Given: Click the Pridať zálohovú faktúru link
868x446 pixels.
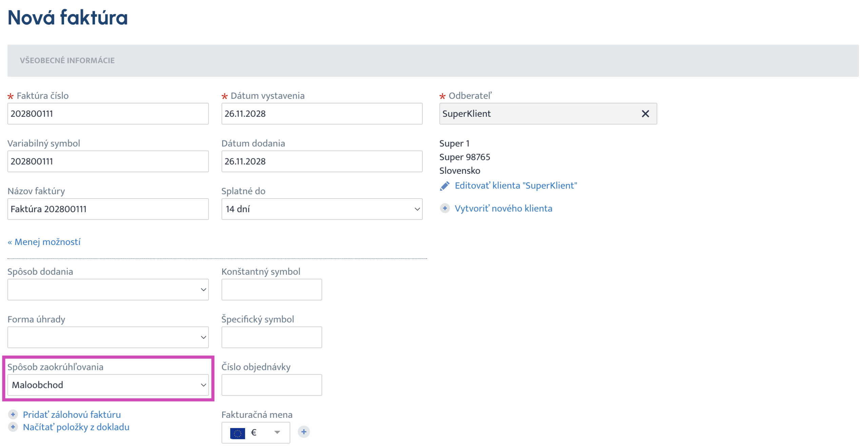Looking at the screenshot, I should [x=72, y=414].
